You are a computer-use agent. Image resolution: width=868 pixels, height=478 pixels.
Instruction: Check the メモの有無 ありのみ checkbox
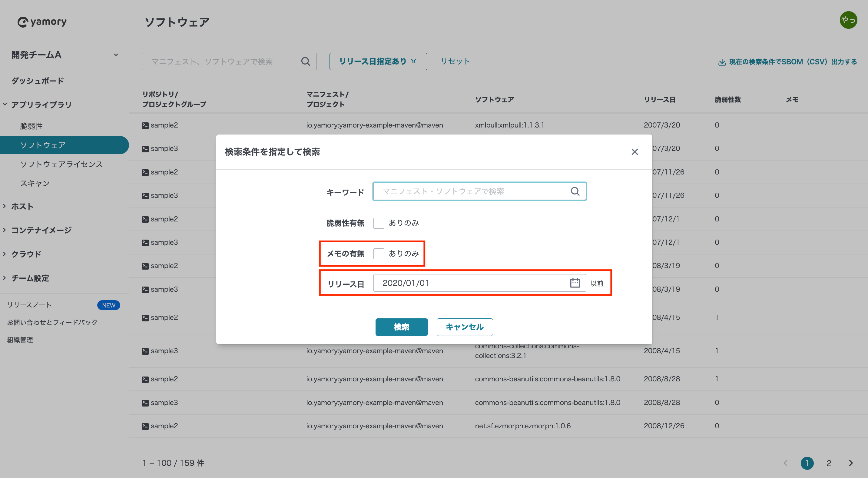[x=379, y=254]
